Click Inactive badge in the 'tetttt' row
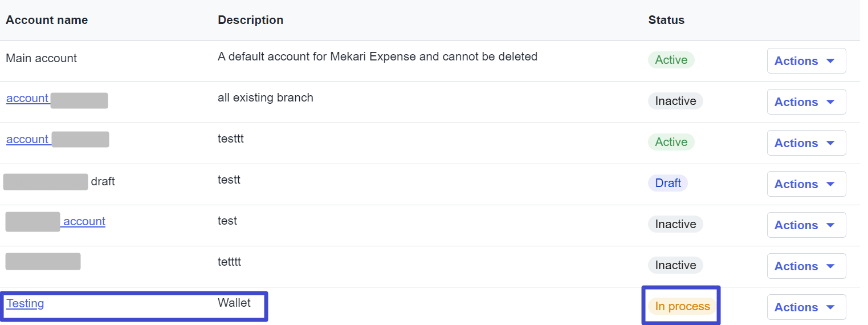The height and width of the screenshot is (325, 868). click(x=675, y=265)
